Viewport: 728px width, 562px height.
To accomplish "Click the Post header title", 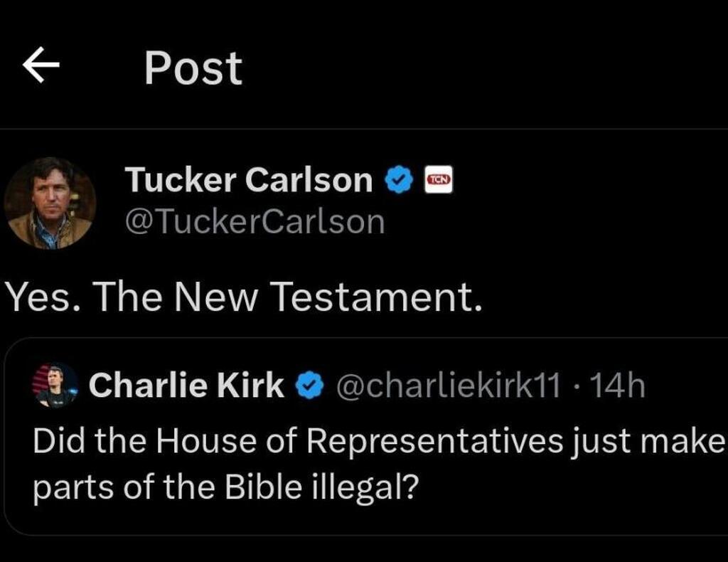I will point(193,68).
